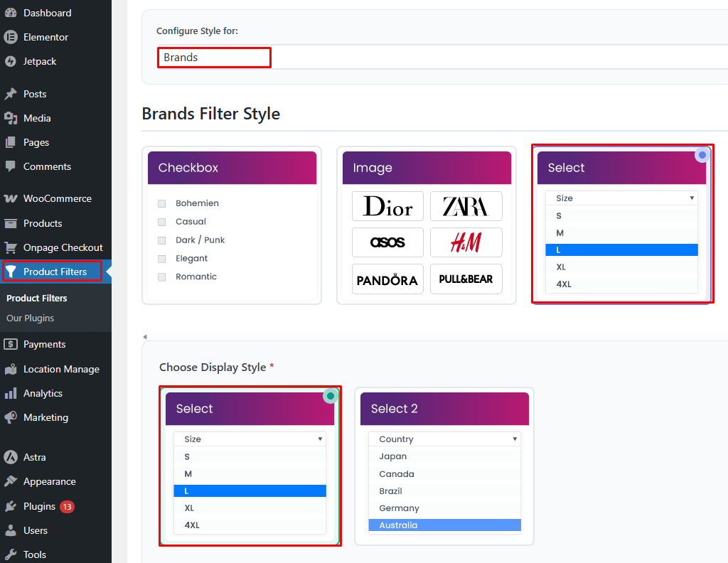The image size is (728, 563).
Task: Click the Media library icon
Action: coord(11,118)
